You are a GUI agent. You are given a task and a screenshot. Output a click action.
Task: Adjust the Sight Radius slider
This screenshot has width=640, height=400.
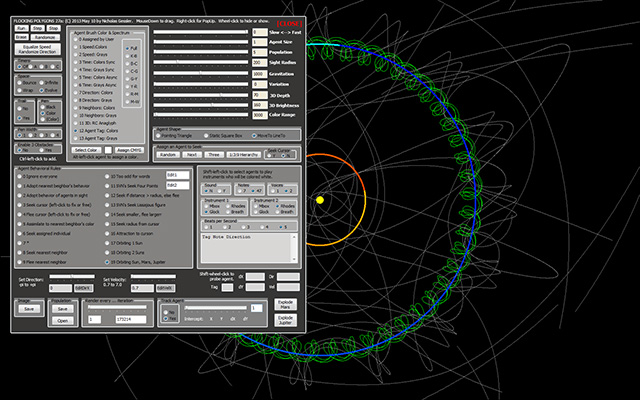(x=201, y=62)
